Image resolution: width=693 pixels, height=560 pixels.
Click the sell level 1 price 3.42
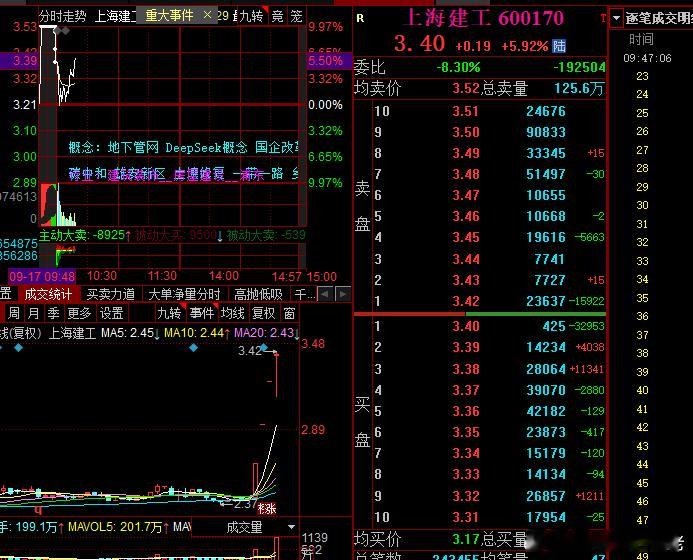[x=465, y=301]
